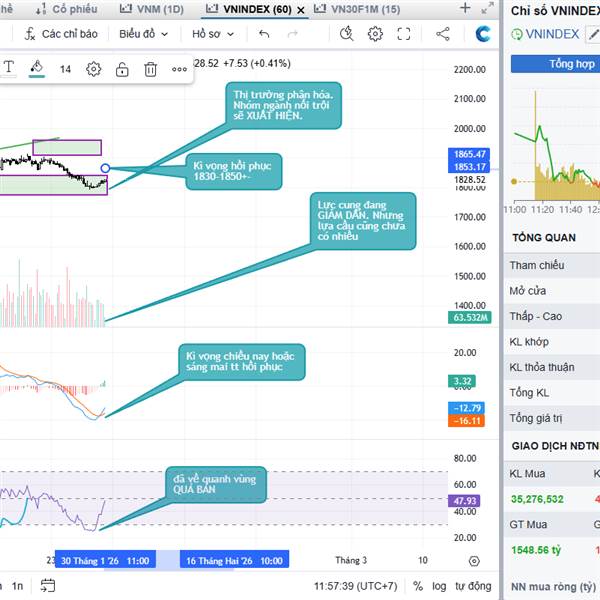The height and width of the screenshot is (600, 600).
Task: Expand the Biểu đồ dropdown
Action: 143,34
